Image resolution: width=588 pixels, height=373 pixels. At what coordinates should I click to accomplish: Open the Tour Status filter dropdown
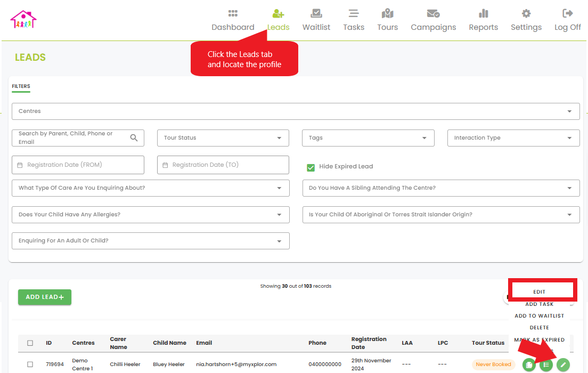pos(223,138)
